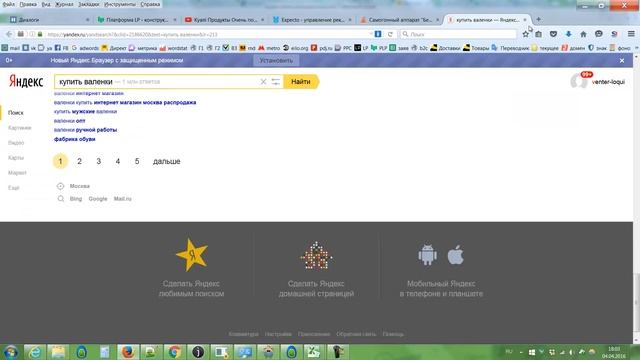Click the фабрика обуви suggestion
640x360 pixels.
74,139
